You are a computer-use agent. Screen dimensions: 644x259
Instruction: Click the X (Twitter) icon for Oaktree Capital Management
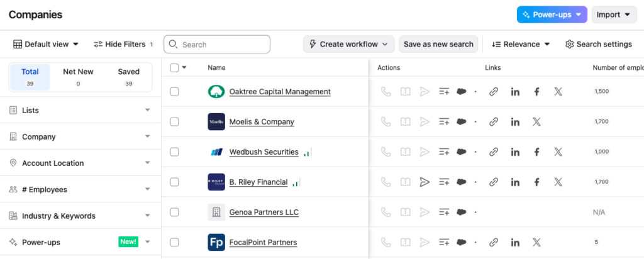click(558, 92)
